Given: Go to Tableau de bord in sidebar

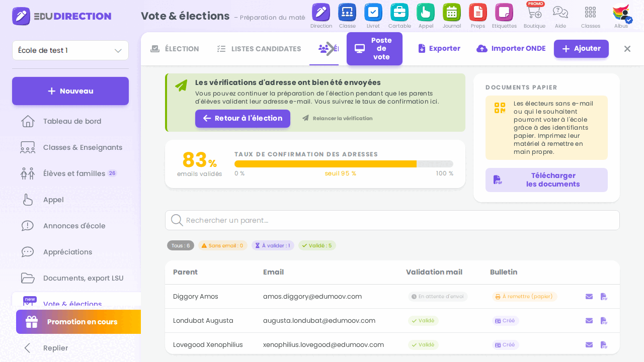Looking at the screenshot, I should coord(70,121).
